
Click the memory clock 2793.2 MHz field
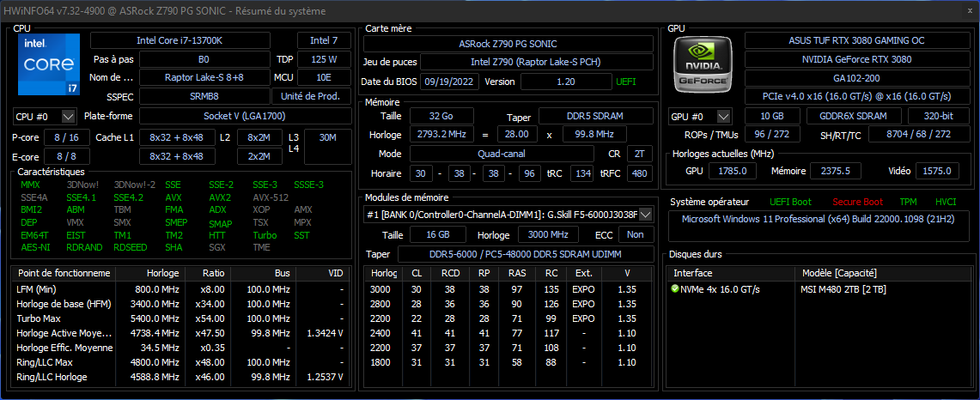[x=441, y=135]
